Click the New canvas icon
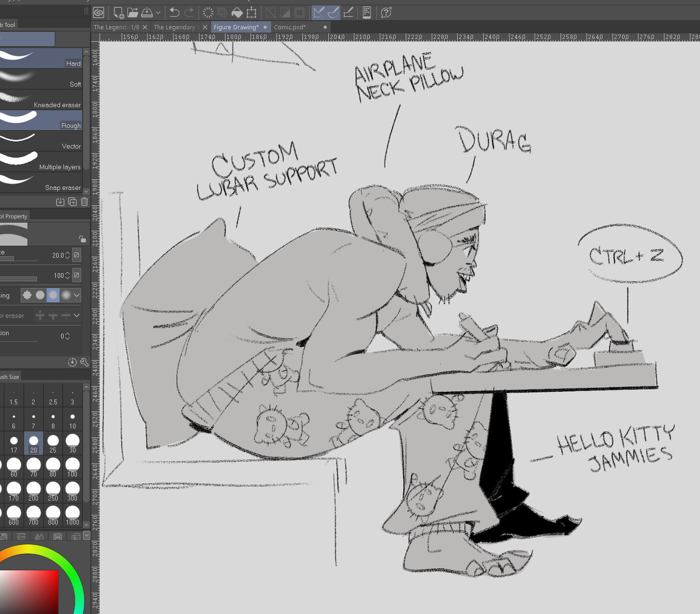The image size is (700, 614). coord(118,13)
